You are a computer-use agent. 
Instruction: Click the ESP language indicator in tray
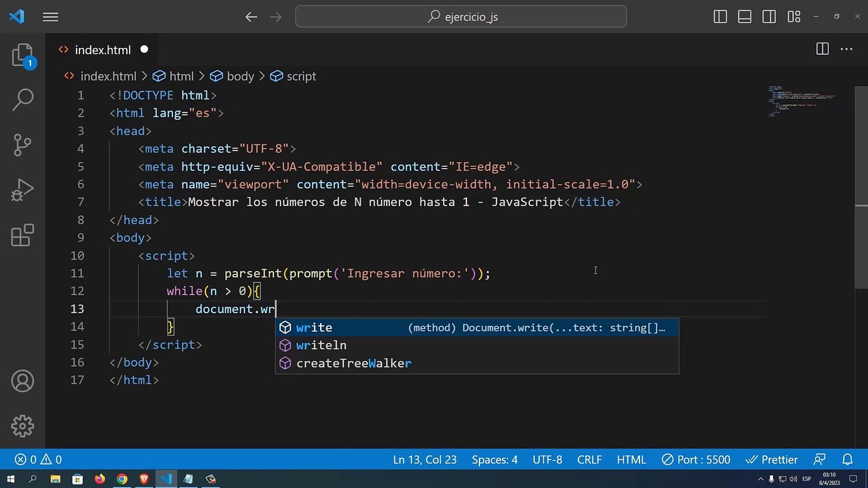(808, 479)
